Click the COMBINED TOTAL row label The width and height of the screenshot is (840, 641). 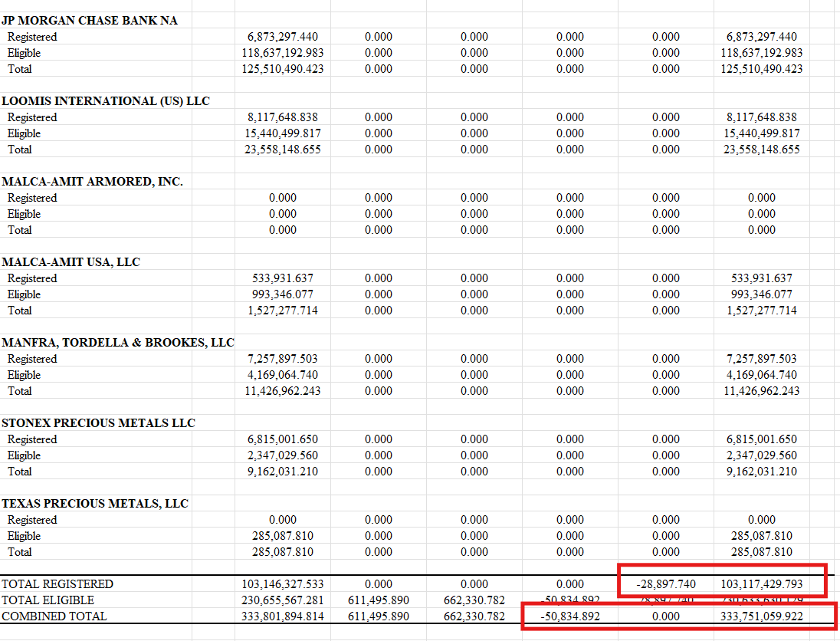coord(54,616)
